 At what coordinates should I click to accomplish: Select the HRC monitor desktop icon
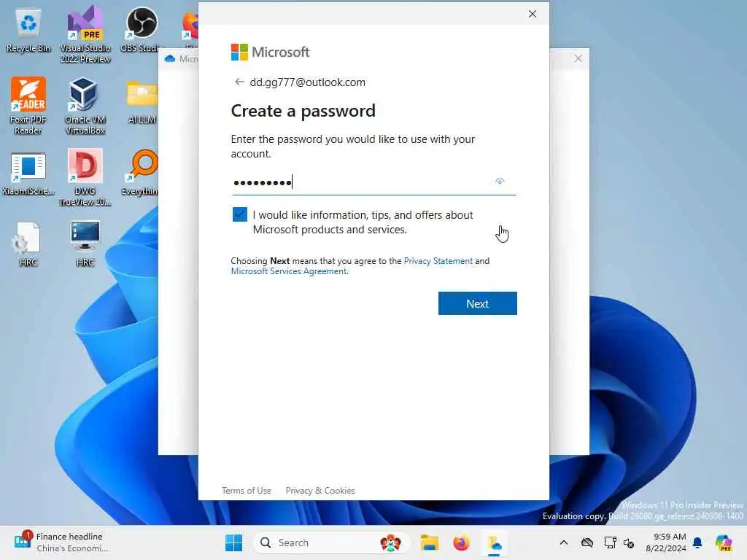[85, 244]
